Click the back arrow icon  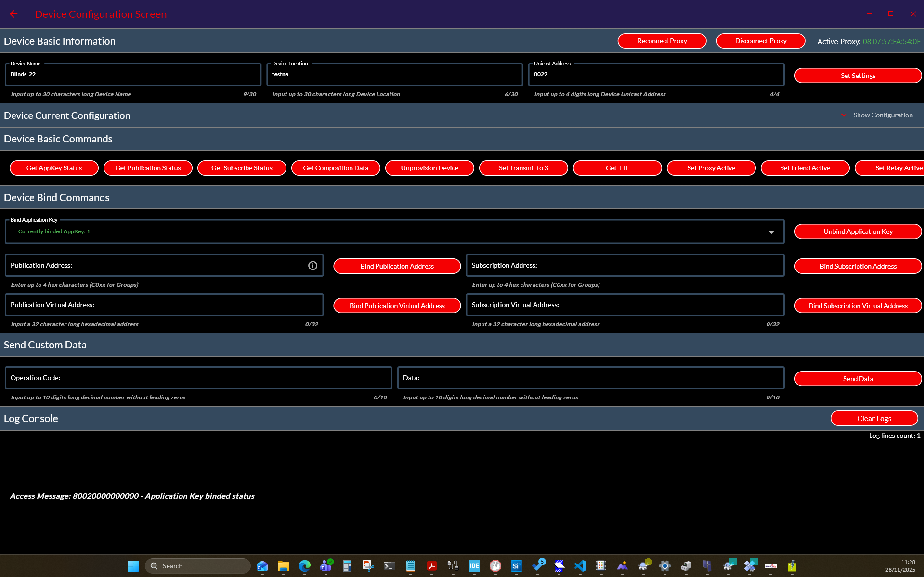(x=13, y=14)
